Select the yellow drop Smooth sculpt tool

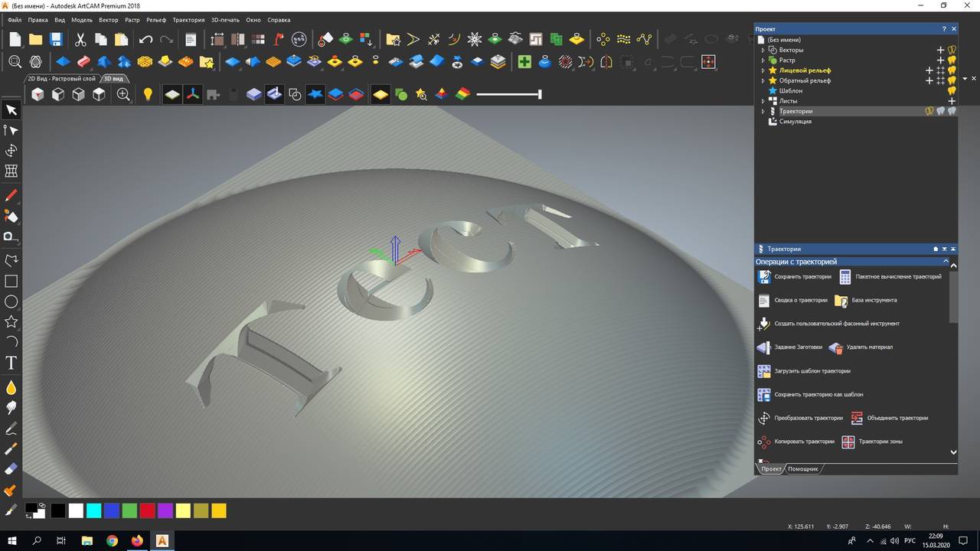pos(11,387)
